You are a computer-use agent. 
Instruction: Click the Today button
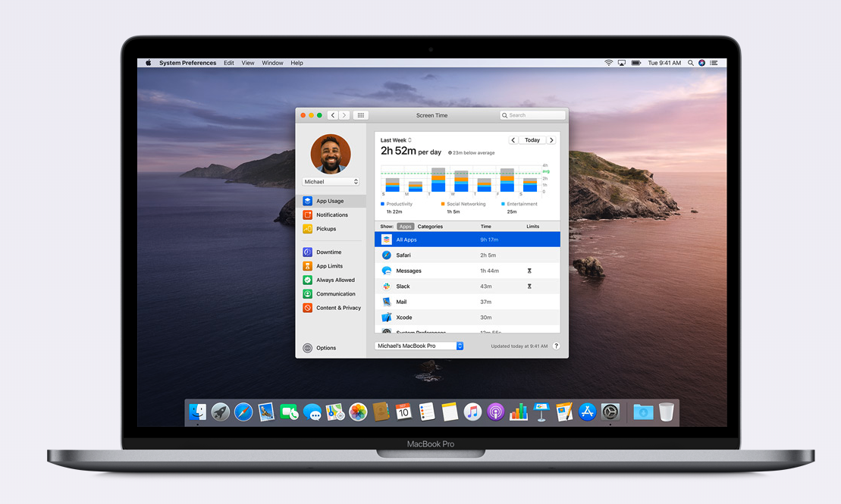[532, 140]
